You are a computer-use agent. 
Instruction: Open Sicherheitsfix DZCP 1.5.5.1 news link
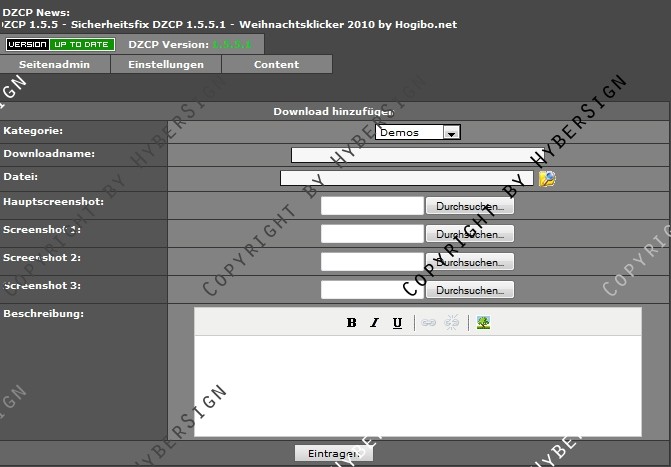coord(148,24)
